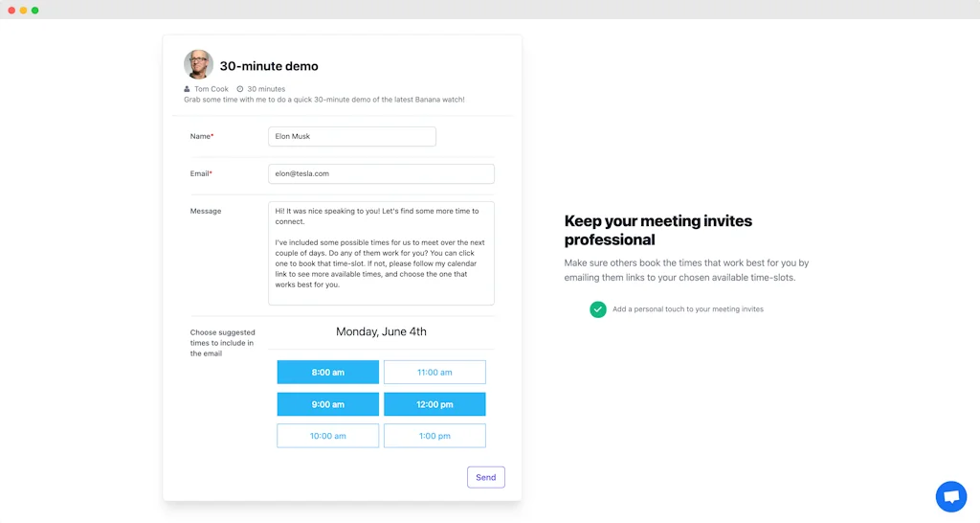
Task: Select the 11:00 am time slot
Action: [434, 372]
